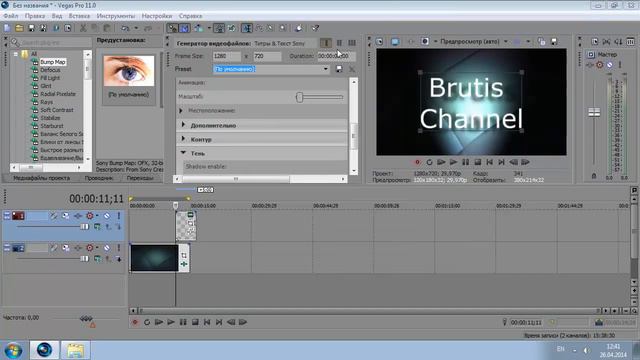Click the Frame Size height field 720
The image size is (640, 360).
pyautogui.click(x=267, y=56)
